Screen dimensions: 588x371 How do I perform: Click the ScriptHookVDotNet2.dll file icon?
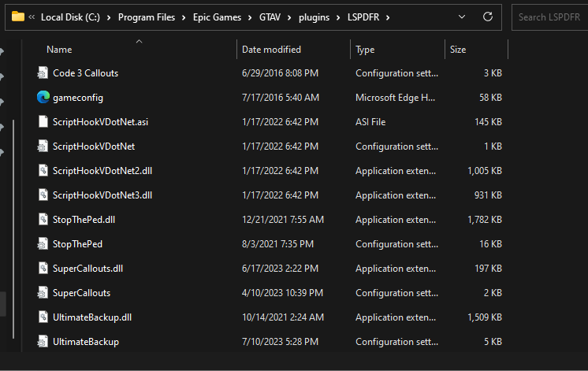pos(43,171)
